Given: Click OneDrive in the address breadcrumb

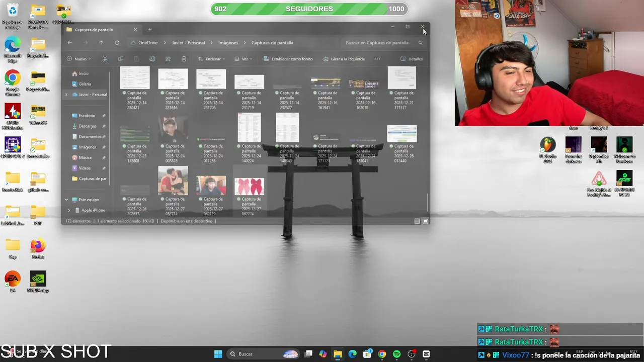Looking at the screenshot, I should coord(148,43).
